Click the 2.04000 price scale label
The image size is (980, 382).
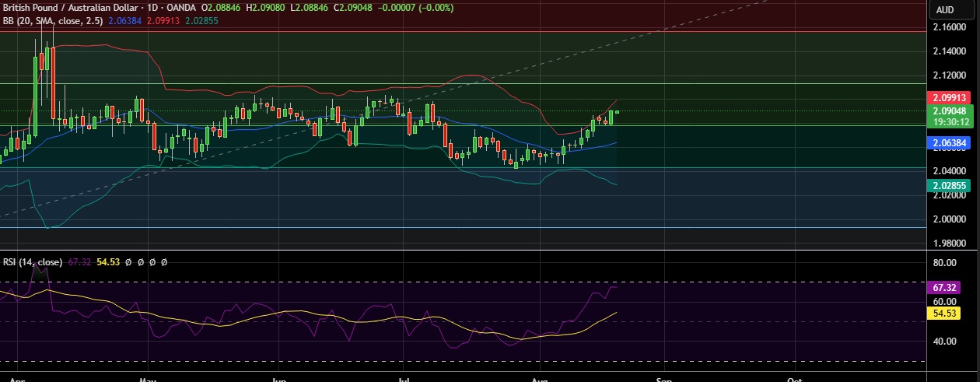(x=950, y=170)
